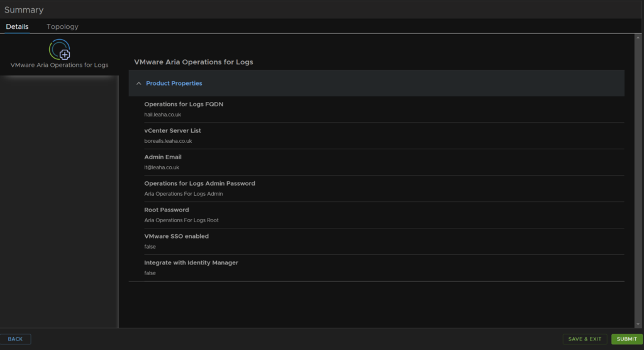
Task: Click the 'vCenter Server List' label
Action: click(172, 130)
